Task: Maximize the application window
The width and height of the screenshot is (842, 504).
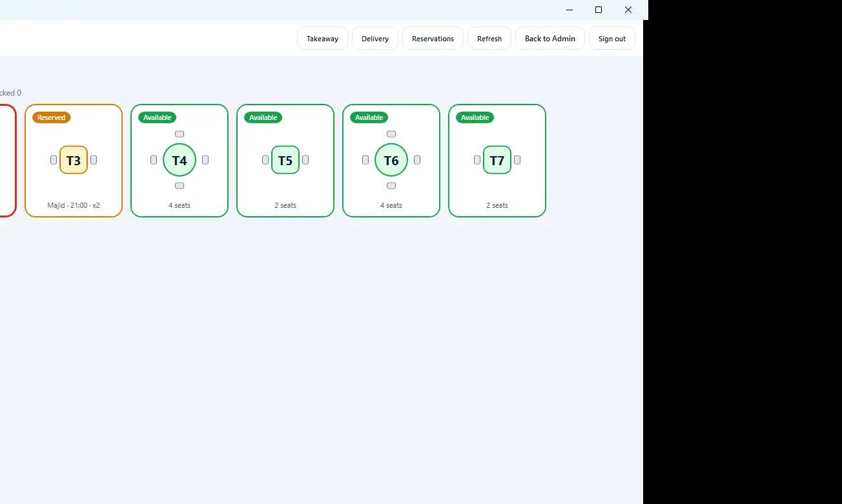Action: (599, 10)
